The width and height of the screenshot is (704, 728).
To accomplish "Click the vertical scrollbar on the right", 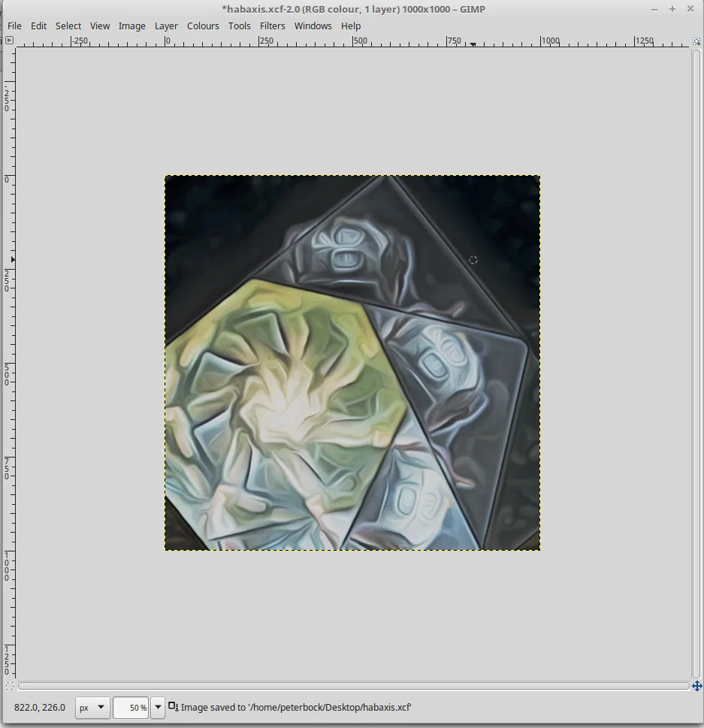I will [696, 364].
